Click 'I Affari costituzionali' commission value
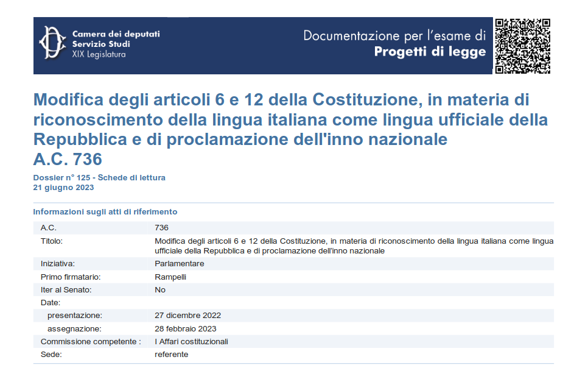 [191, 341]
